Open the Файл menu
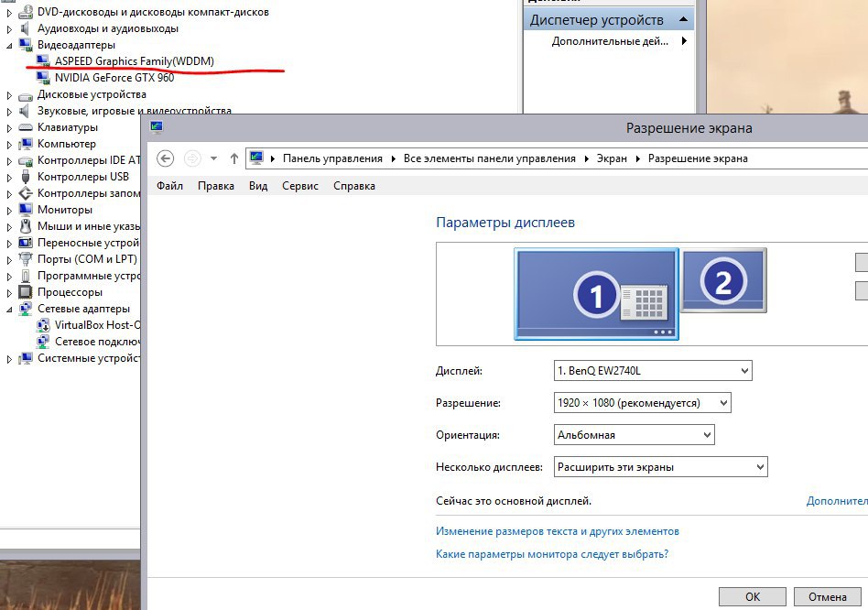 169,186
